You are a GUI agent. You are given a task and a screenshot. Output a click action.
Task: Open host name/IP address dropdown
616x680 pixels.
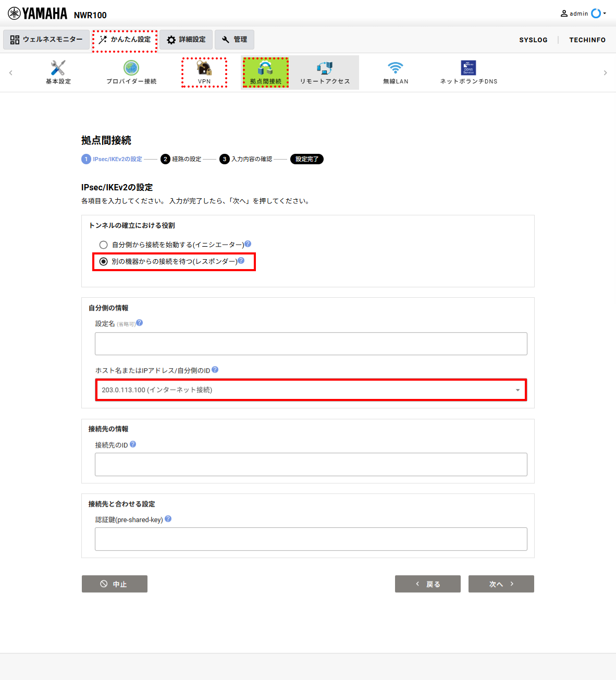[x=311, y=390]
